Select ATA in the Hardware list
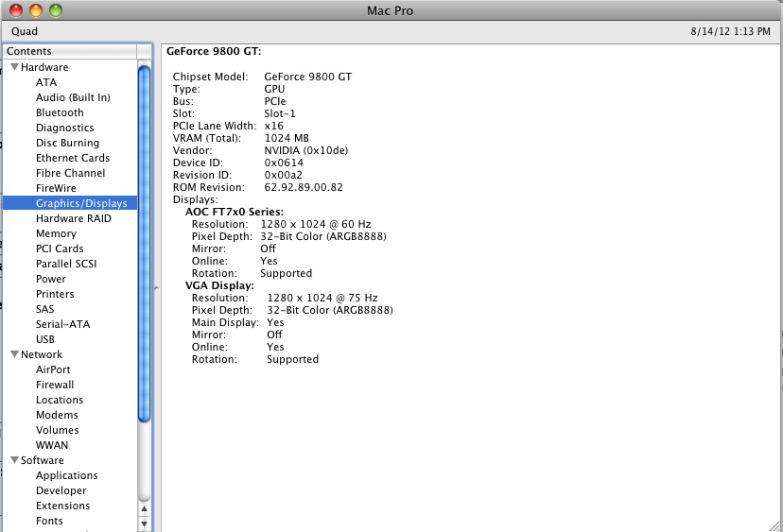Image resolution: width=783 pixels, height=532 pixels. tap(46, 82)
